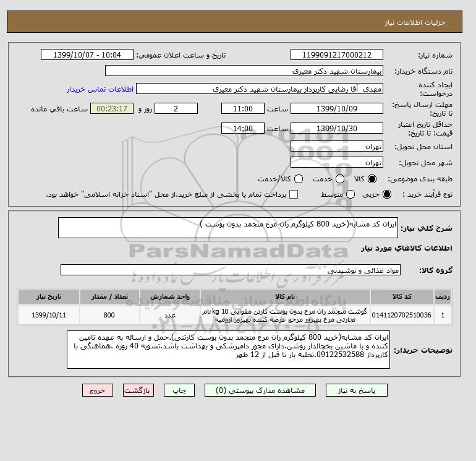Select the کالا radio button

372,179
